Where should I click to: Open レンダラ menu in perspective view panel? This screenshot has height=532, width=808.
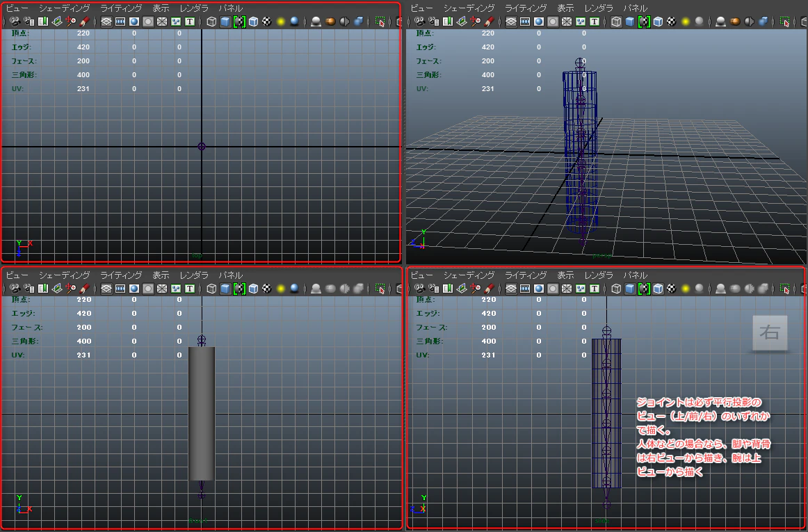[599, 8]
